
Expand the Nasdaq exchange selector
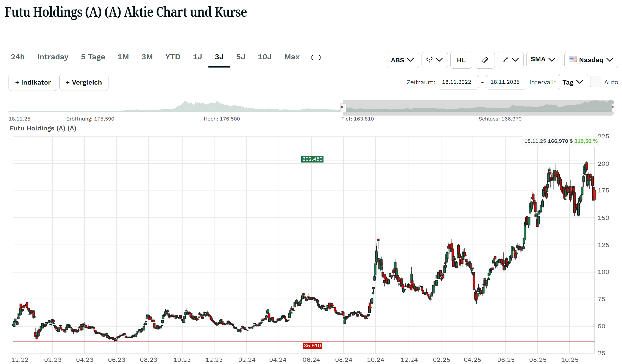591,60
